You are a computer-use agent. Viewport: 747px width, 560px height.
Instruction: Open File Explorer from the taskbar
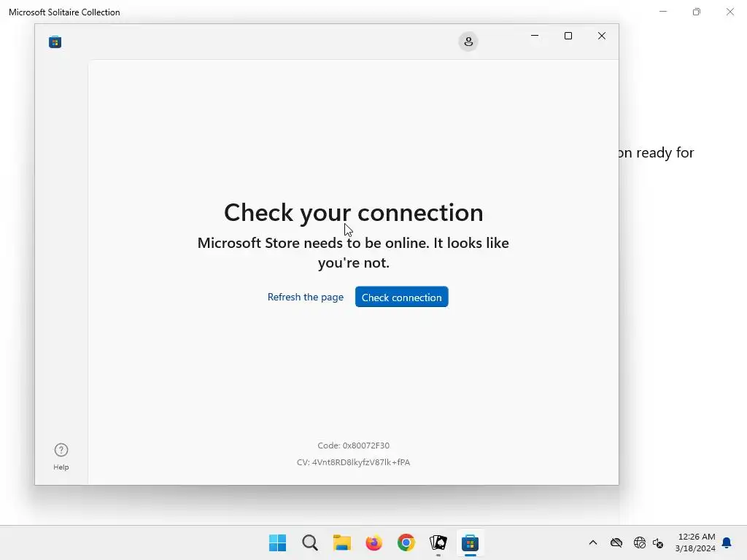342,542
